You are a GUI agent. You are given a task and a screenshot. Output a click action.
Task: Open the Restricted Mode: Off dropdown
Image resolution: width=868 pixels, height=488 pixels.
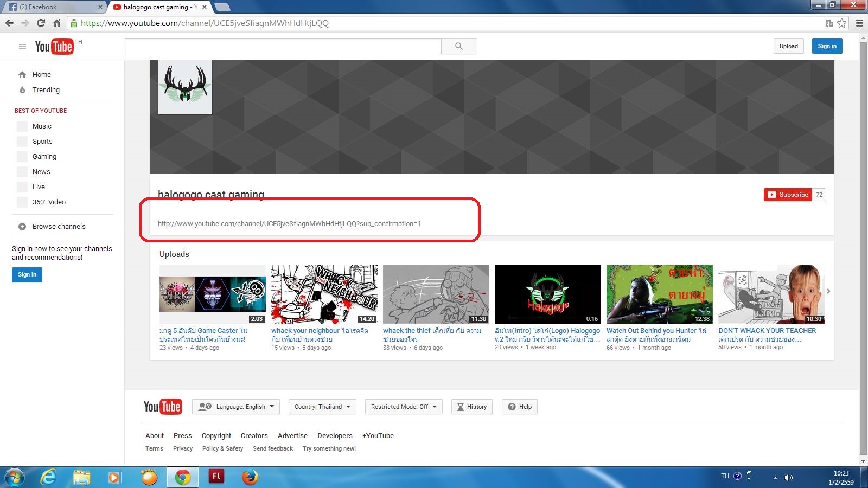404,407
